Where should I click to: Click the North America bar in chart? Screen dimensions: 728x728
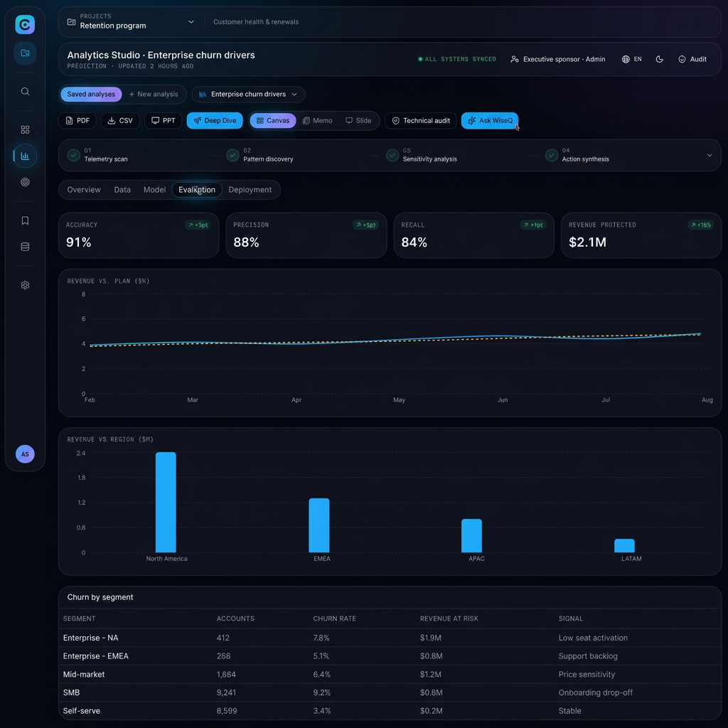click(x=166, y=503)
